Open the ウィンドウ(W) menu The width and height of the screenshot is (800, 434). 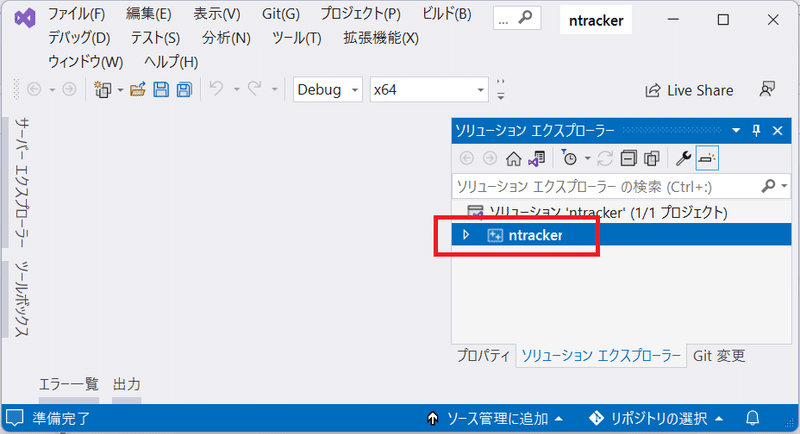85,62
